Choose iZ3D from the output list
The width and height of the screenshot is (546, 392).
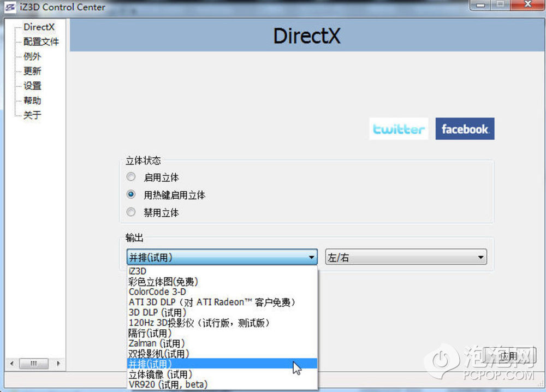222,271
